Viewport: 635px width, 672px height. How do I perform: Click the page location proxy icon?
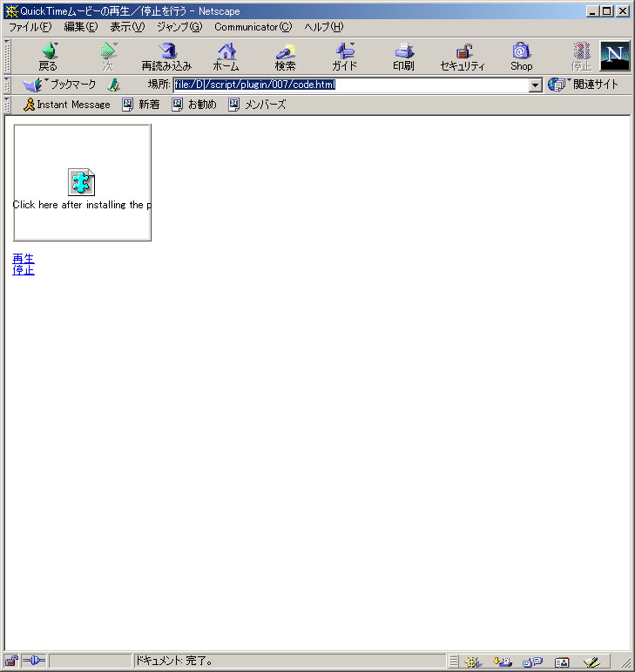coord(113,85)
